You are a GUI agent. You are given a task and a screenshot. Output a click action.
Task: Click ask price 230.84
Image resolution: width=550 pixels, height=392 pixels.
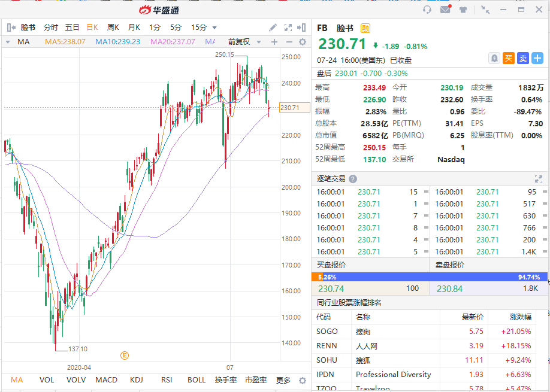pyautogui.click(x=450, y=289)
